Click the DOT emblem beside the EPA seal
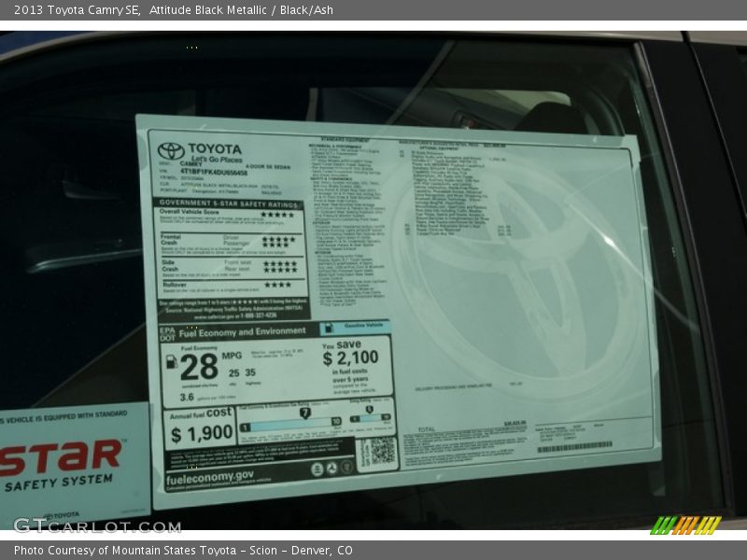 click(331, 469)
